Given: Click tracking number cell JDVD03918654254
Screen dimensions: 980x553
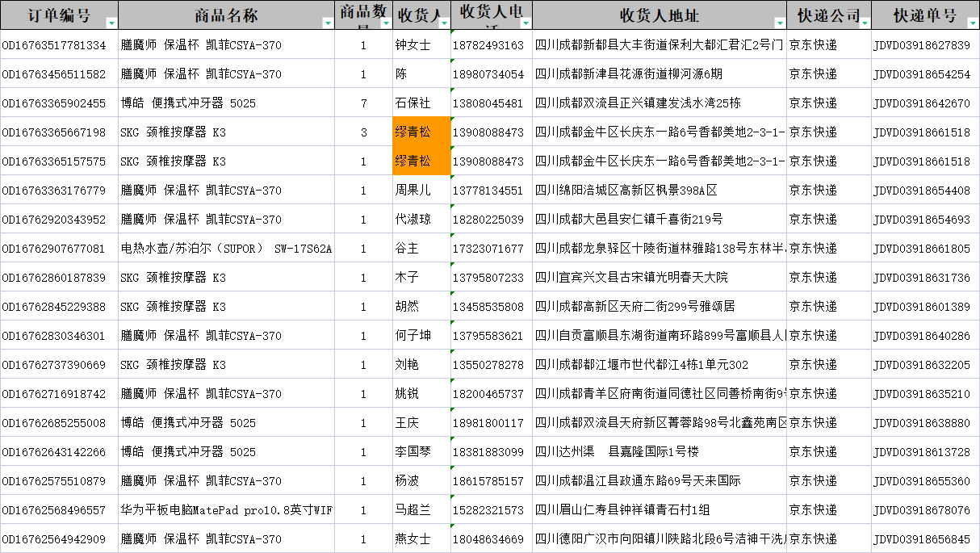Looking at the screenshot, I should [x=926, y=73].
